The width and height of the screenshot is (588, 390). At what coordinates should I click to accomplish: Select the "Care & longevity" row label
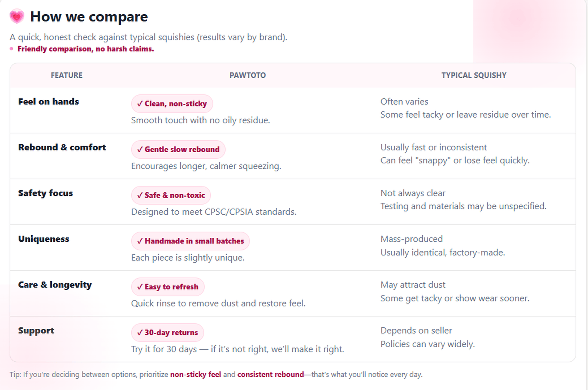pos(55,285)
